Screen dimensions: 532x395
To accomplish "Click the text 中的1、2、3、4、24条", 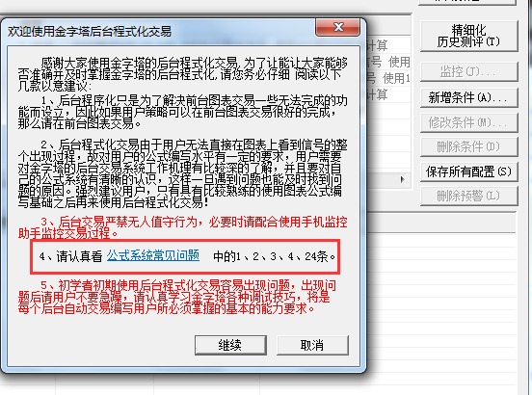I will tap(274, 256).
